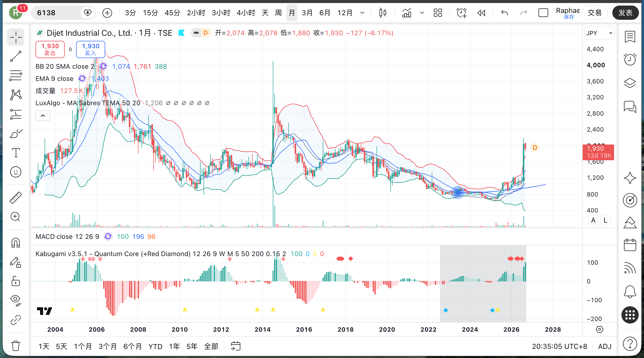Select the brush drawing tool

click(16, 133)
